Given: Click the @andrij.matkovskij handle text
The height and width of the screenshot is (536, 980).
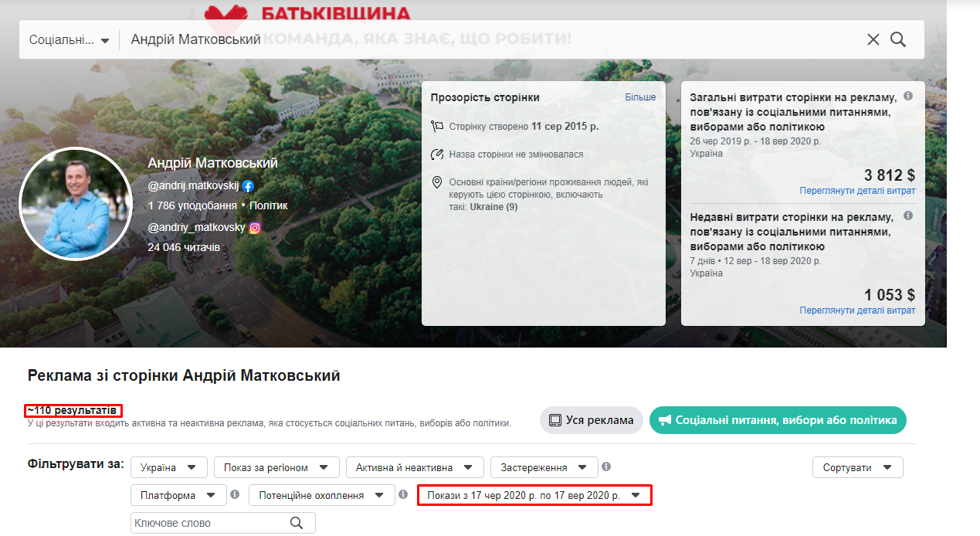Looking at the screenshot, I should click(194, 186).
